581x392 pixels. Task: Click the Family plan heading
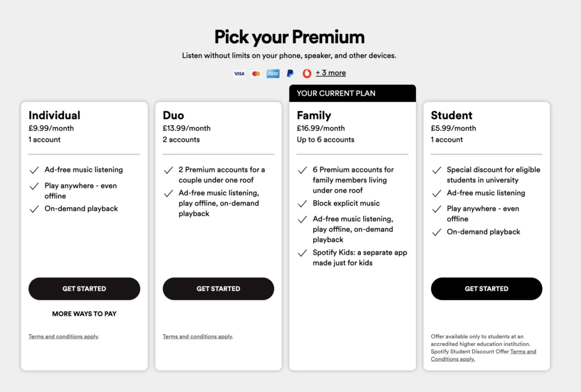(313, 115)
